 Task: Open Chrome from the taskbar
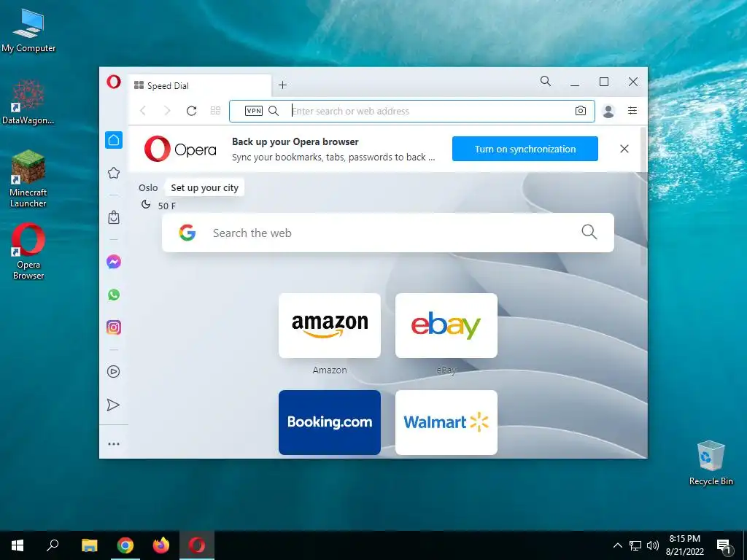click(x=125, y=545)
